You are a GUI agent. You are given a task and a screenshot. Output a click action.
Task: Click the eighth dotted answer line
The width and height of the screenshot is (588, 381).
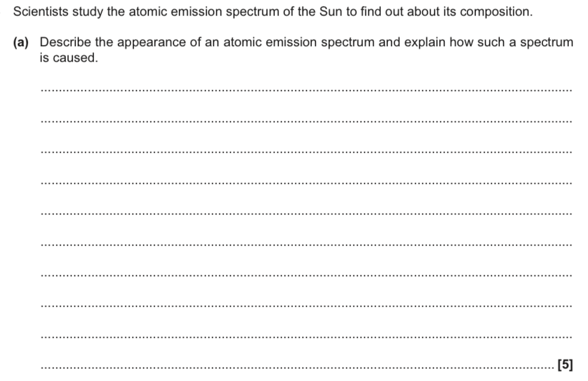point(306,306)
